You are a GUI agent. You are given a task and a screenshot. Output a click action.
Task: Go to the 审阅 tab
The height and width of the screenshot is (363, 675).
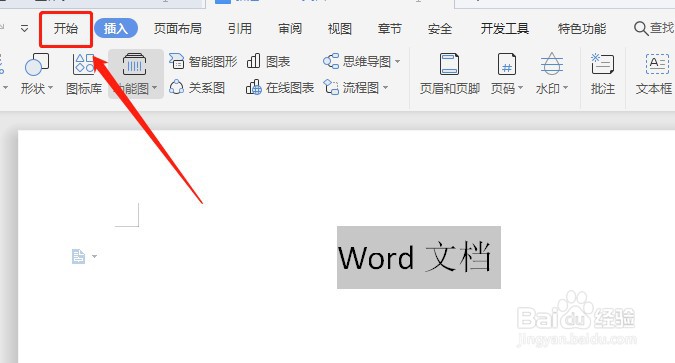(x=290, y=29)
